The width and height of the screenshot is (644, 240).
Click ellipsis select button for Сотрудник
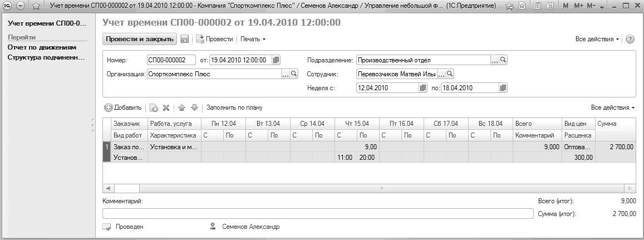point(441,74)
